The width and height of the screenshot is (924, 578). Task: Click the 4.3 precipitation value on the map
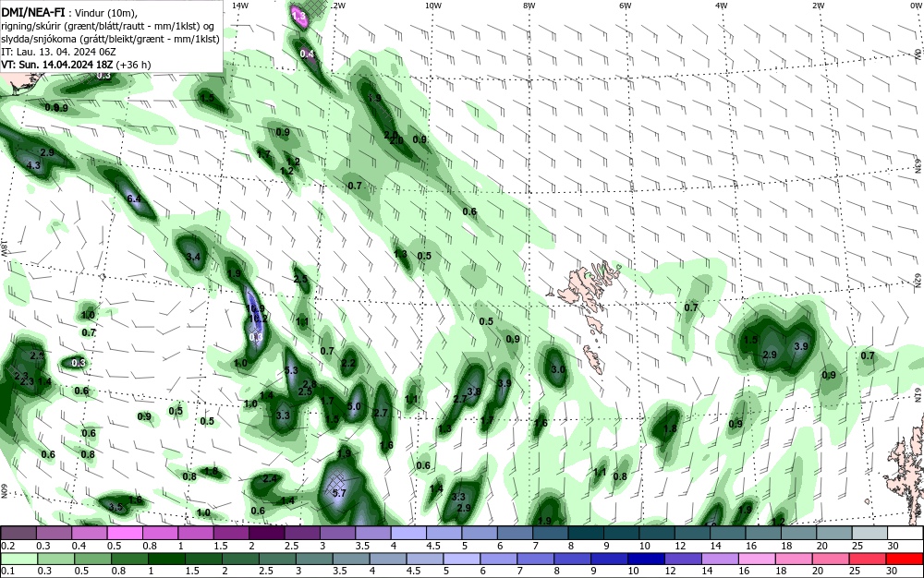(34, 165)
